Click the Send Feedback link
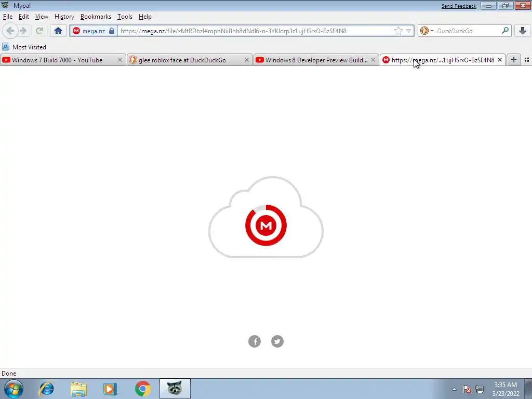 pyautogui.click(x=459, y=6)
